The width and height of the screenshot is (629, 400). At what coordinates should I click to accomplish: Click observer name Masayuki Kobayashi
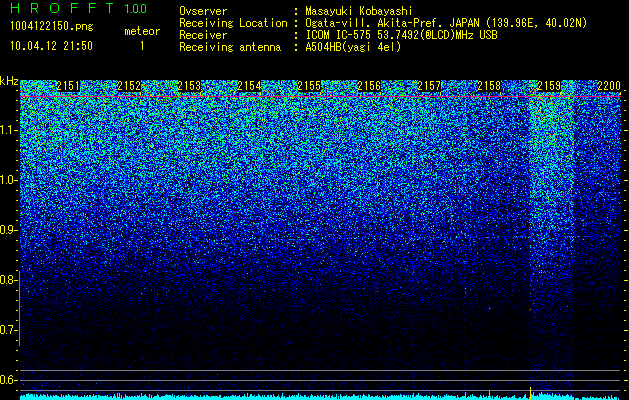tap(359, 11)
